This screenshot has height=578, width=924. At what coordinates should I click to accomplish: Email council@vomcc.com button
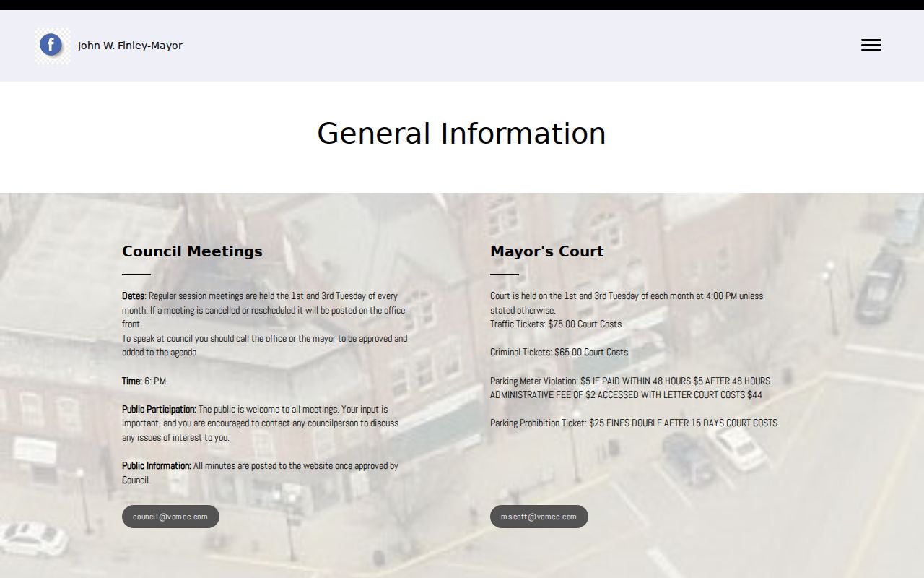coord(170,517)
